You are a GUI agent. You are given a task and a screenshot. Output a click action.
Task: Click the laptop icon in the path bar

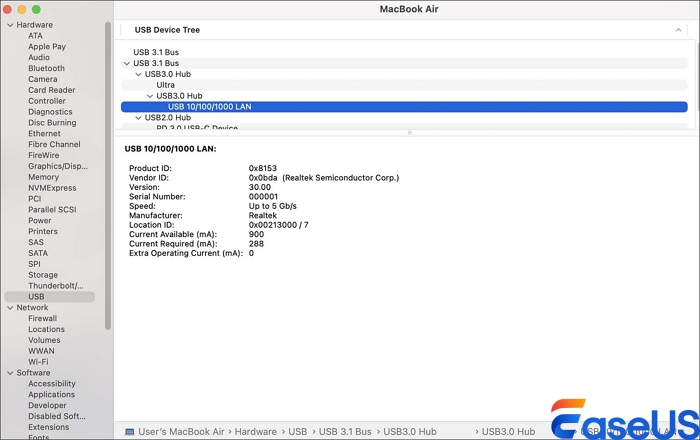click(130, 432)
